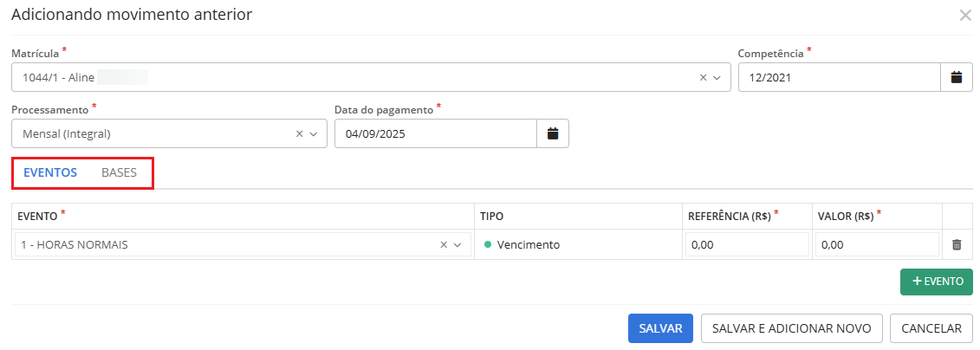Click the Competência date field
The width and height of the screenshot is (980, 350).
tap(838, 77)
